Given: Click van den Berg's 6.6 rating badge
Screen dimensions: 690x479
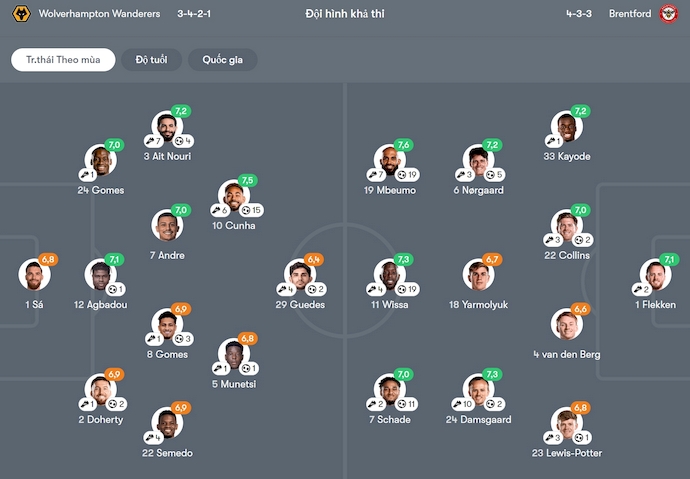Looking at the screenshot, I should (581, 310).
